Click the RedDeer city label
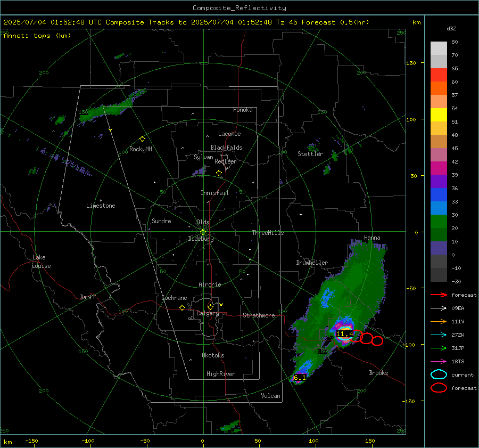479x448 pixels. 226,161
